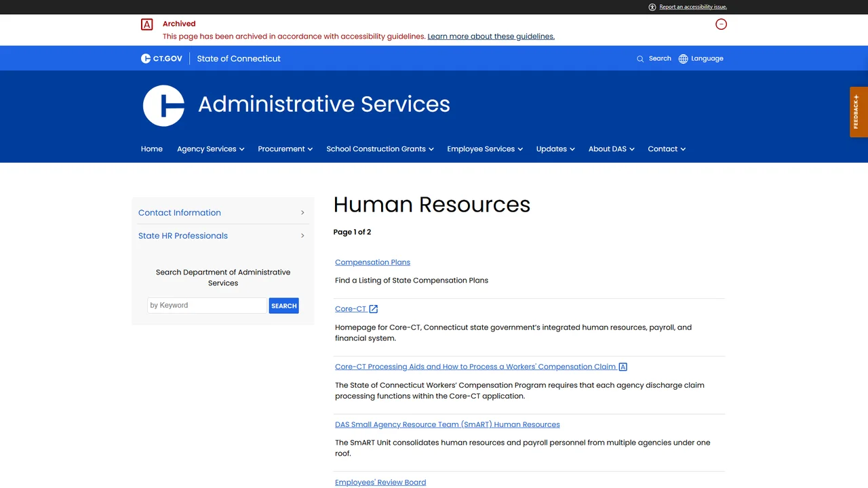
Task: Open the Core-CT link
Action: tap(351, 309)
